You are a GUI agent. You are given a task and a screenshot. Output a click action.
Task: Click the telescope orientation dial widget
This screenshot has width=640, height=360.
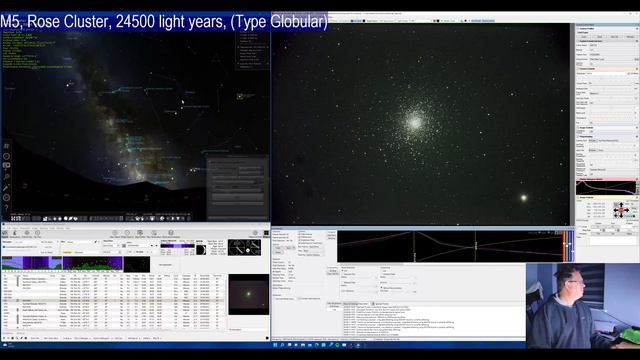click(244, 248)
